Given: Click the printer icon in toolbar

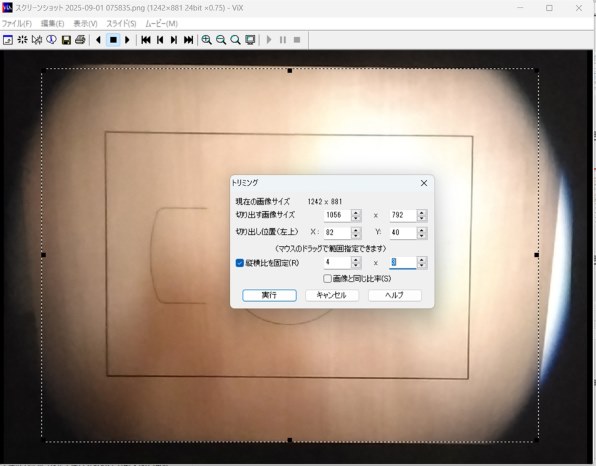Looking at the screenshot, I should pos(80,40).
